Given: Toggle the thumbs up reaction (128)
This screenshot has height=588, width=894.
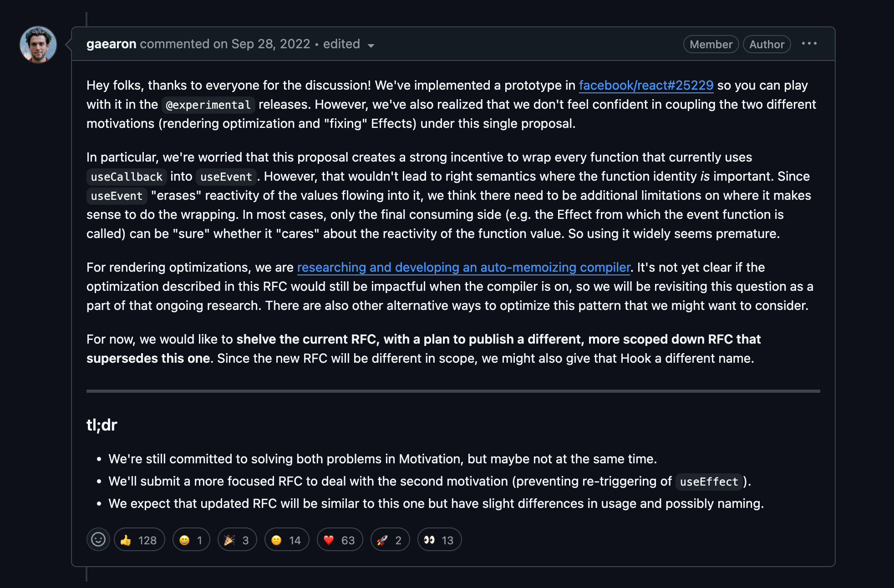Looking at the screenshot, I should pos(139,540).
